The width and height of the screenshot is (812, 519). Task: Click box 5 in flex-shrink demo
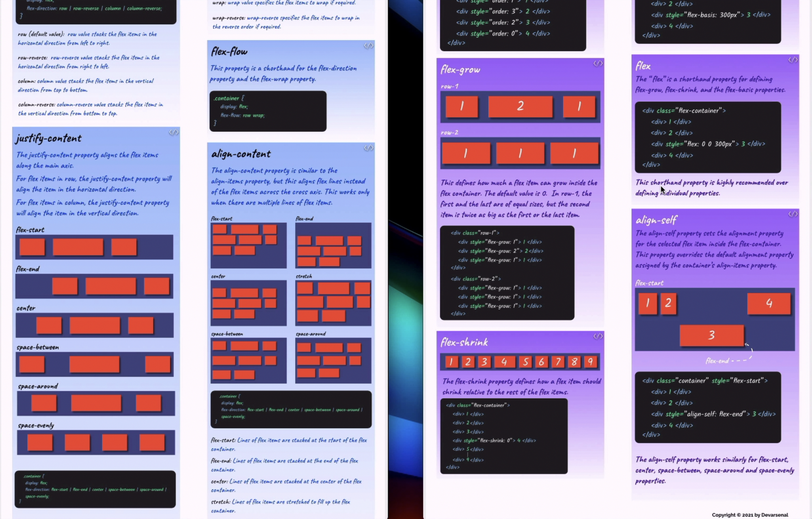tap(525, 362)
